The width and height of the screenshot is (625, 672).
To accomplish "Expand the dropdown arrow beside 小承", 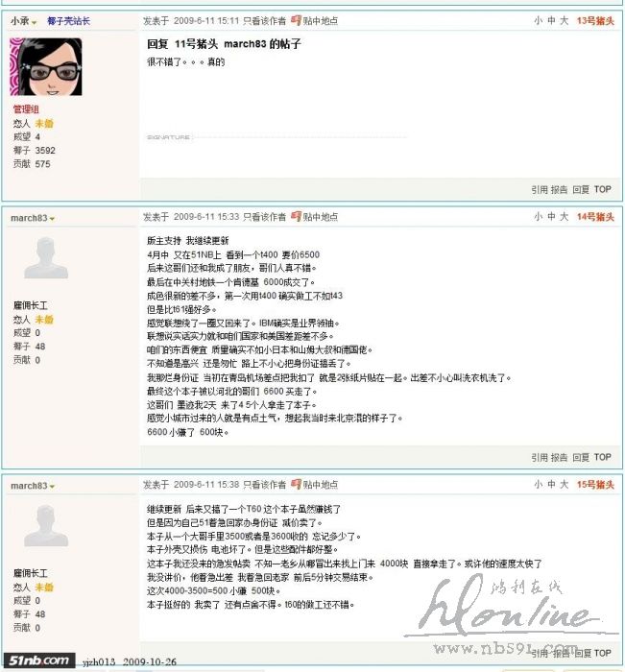I will (x=35, y=22).
